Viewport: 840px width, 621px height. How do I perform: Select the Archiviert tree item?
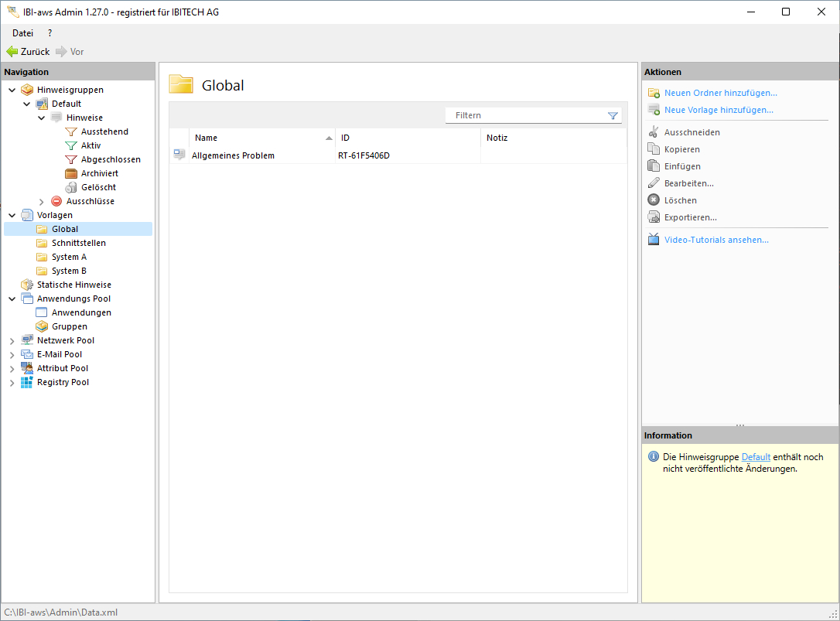tap(99, 173)
